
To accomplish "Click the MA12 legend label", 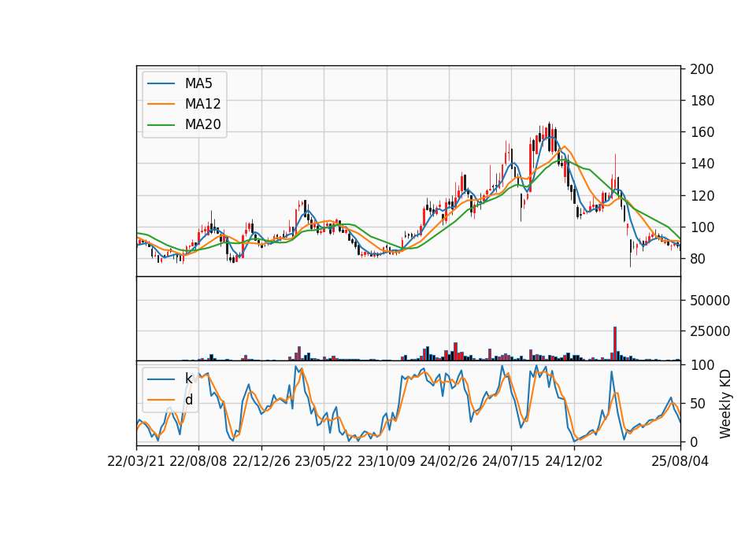I will pyautogui.click(x=202, y=104).
